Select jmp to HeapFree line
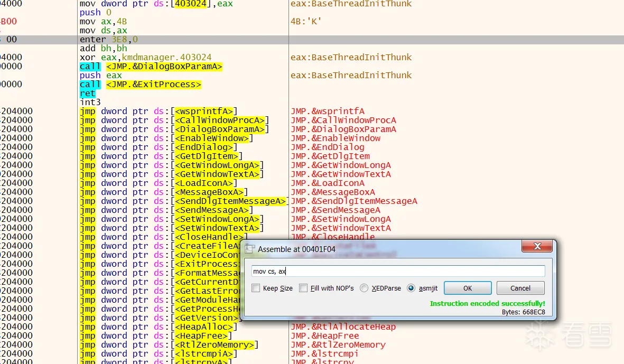 (156, 336)
